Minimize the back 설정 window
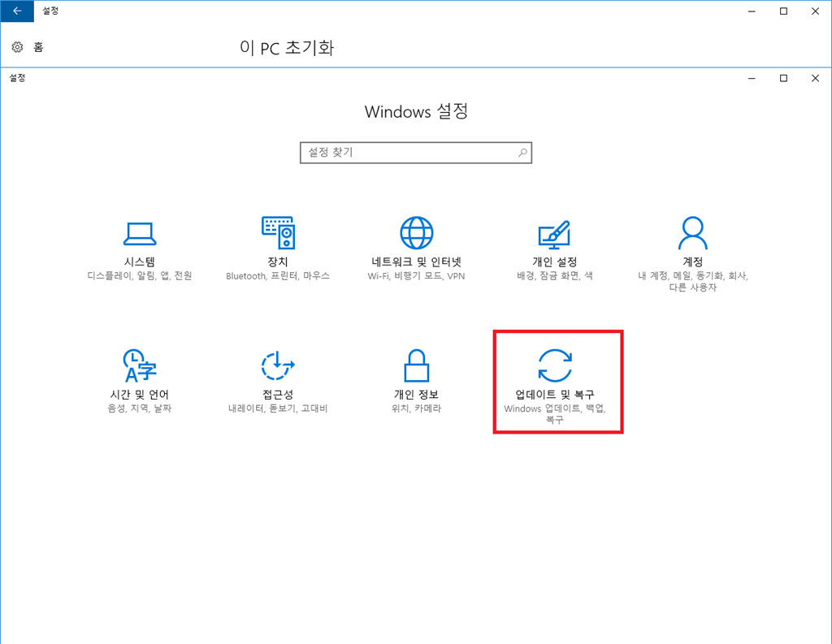832x644 pixels. (752, 11)
